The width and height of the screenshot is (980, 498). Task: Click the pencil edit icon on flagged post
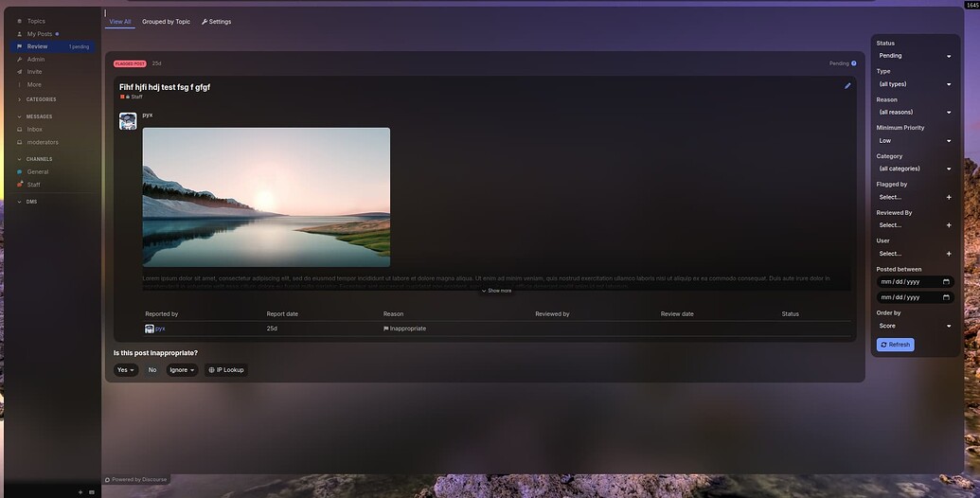click(847, 86)
